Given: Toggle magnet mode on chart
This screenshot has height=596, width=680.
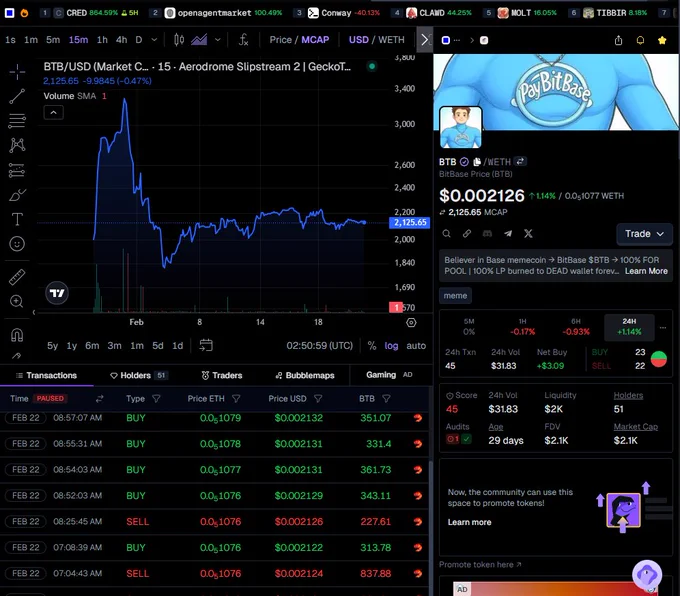Looking at the screenshot, I should pyautogui.click(x=17, y=335).
